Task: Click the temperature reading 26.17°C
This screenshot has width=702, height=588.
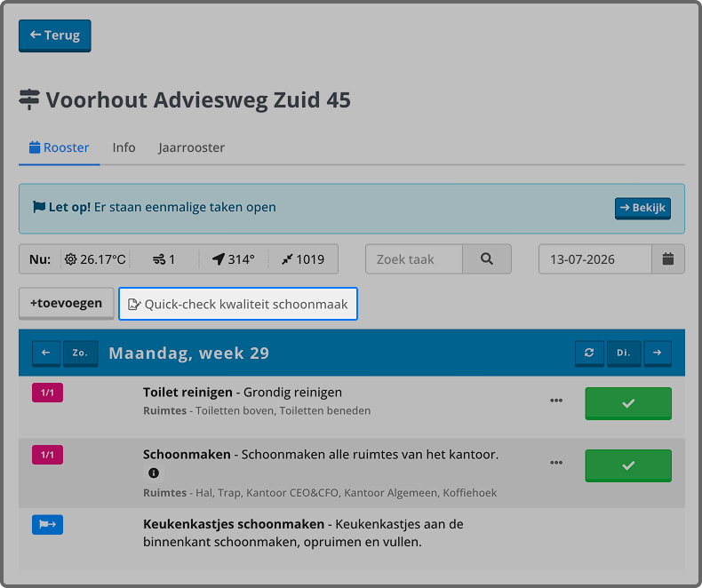Action: pyautogui.click(x=95, y=259)
